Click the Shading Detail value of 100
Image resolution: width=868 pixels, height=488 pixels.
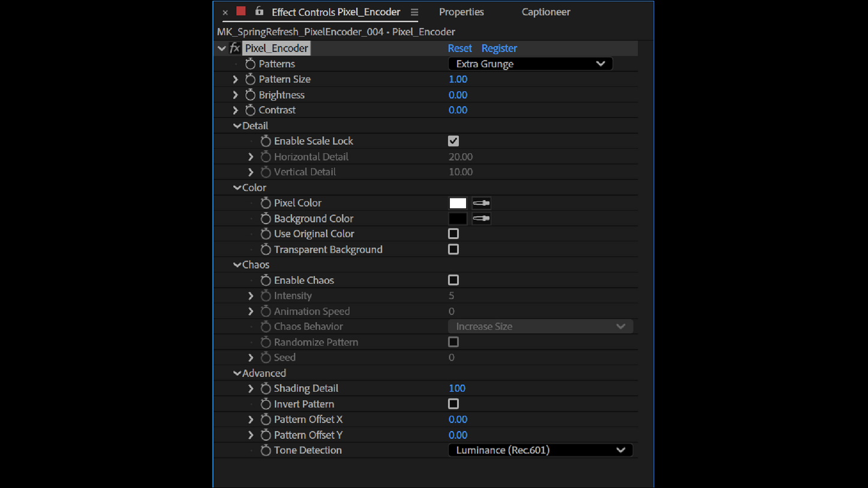click(457, 388)
